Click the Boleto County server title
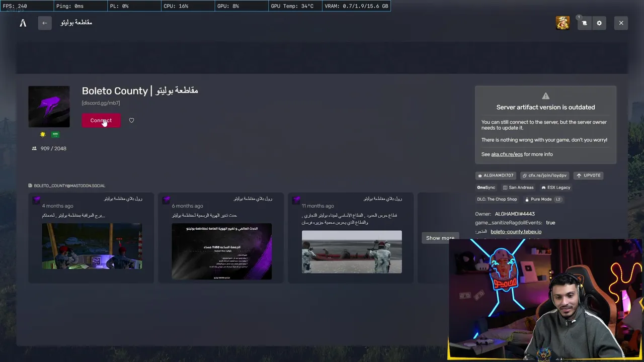 (x=140, y=91)
